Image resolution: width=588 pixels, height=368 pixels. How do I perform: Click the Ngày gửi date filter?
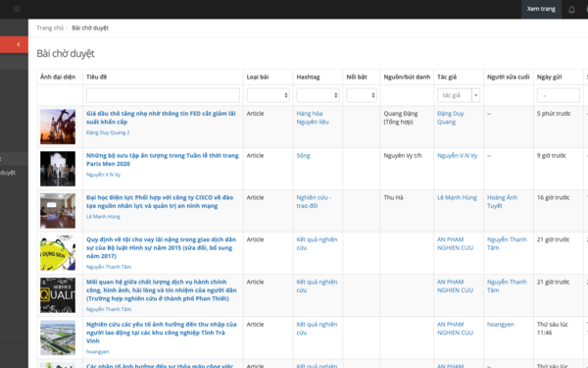pyautogui.click(x=559, y=95)
